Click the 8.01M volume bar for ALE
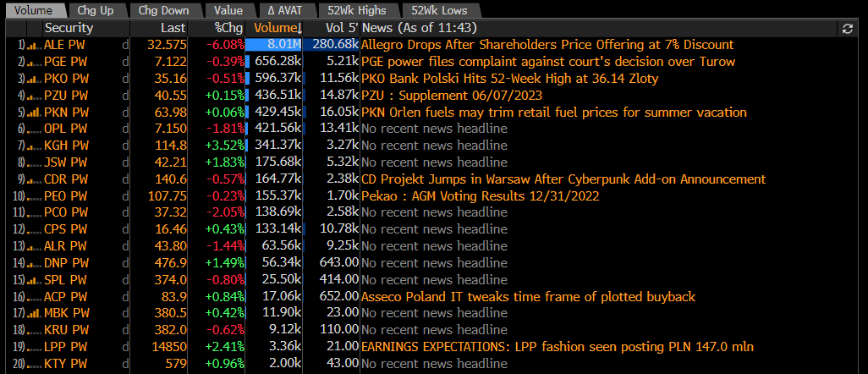 [275, 45]
